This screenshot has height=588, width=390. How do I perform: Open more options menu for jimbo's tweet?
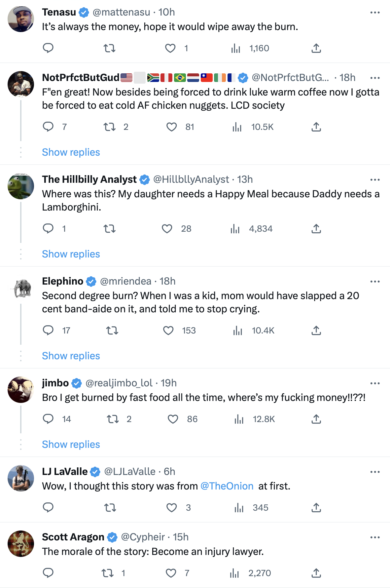click(375, 383)
